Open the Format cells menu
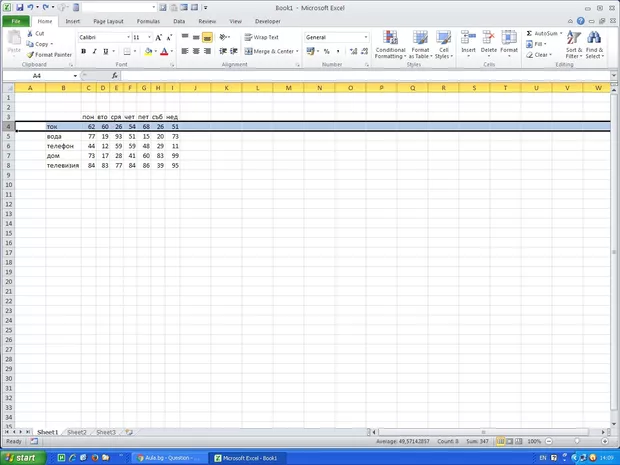Image resolution: width=620 pixels, height=465 pixels. point(509,43)
